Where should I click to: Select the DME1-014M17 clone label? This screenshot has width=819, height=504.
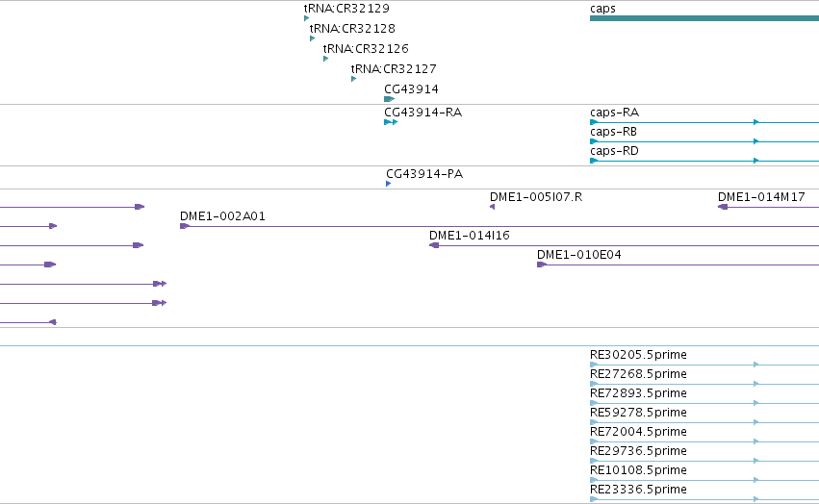(x=761, y=197)
